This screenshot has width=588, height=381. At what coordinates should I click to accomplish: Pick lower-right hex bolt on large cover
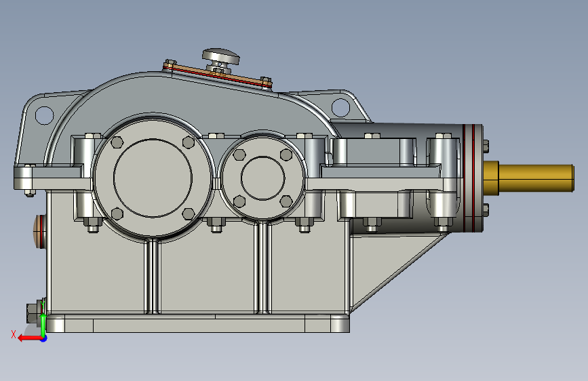[x=189, y=214]
